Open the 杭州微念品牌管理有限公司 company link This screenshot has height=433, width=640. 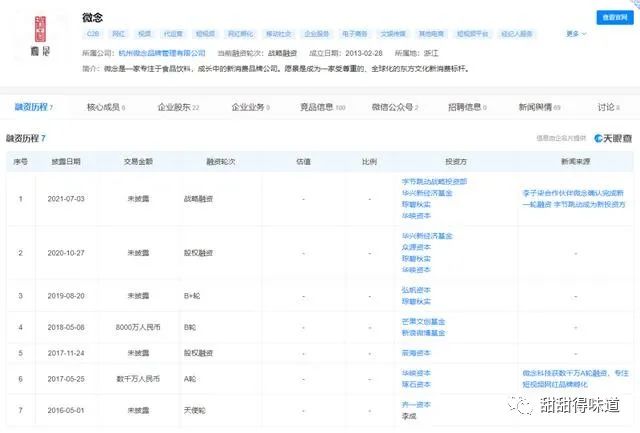[x=162, y=53]
